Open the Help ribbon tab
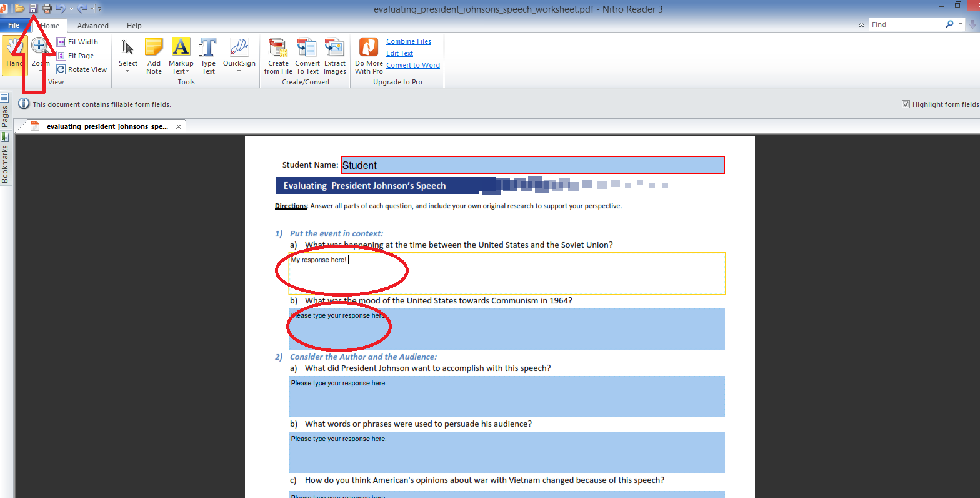 click(x=134, y=26)
